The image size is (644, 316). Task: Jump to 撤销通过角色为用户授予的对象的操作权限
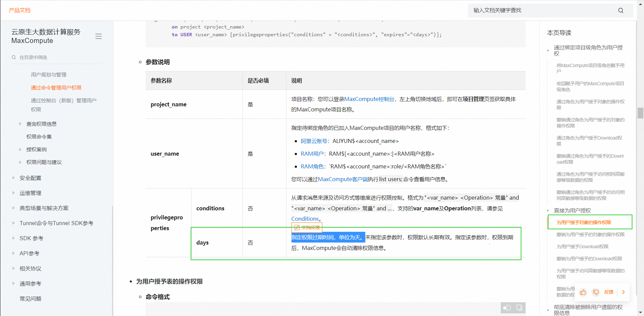point(590,123)
